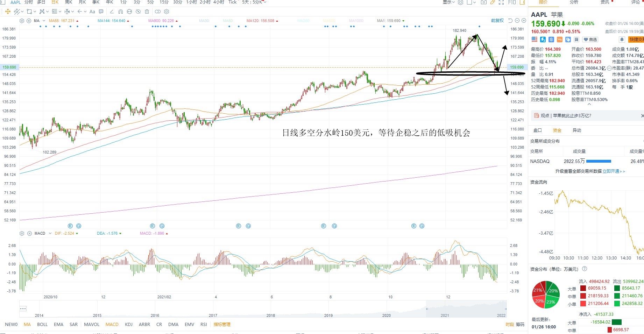Open drawing toolbar settings gear

(167, 12)
